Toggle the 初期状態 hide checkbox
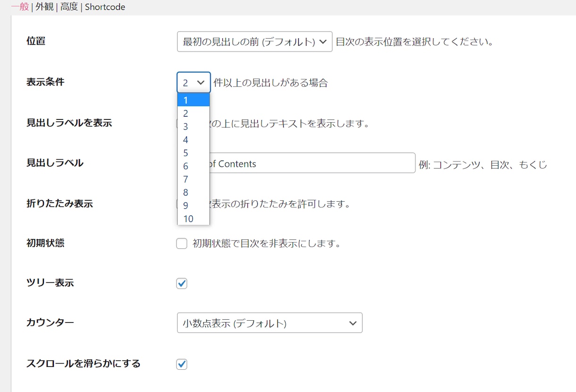Screen dimensions: 576x392 [x=182, y=244]
